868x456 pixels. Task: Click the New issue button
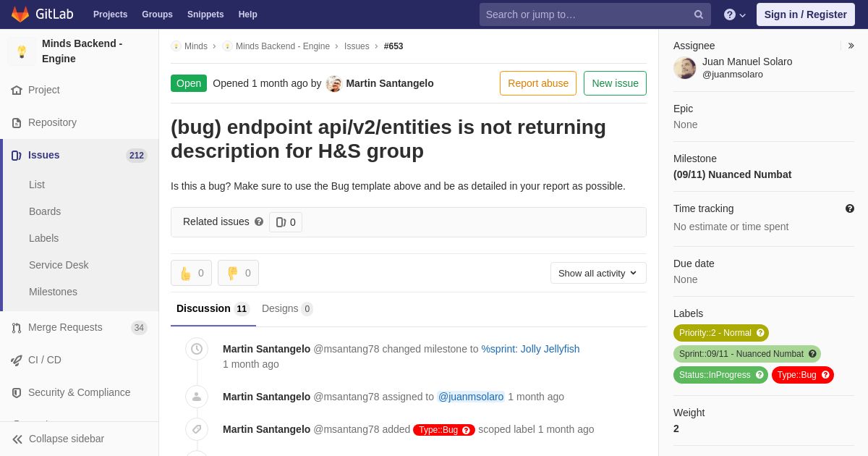coord(615,83)
